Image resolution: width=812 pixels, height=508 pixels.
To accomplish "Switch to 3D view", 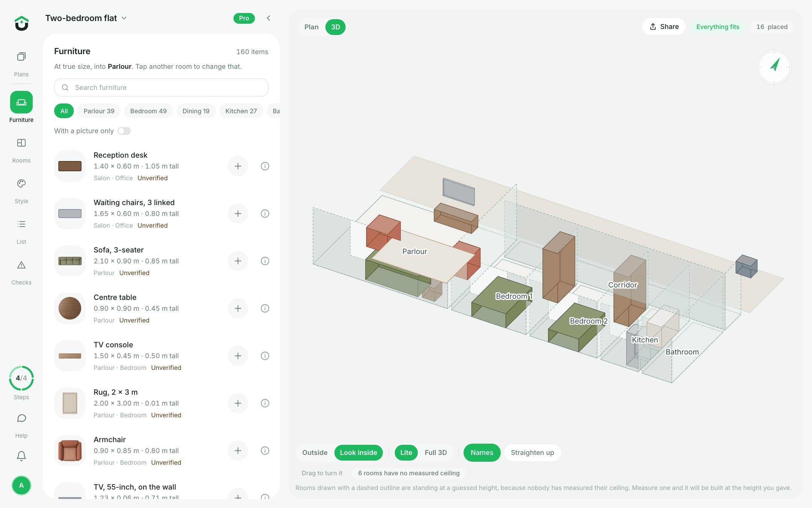I will click(335, 27).
